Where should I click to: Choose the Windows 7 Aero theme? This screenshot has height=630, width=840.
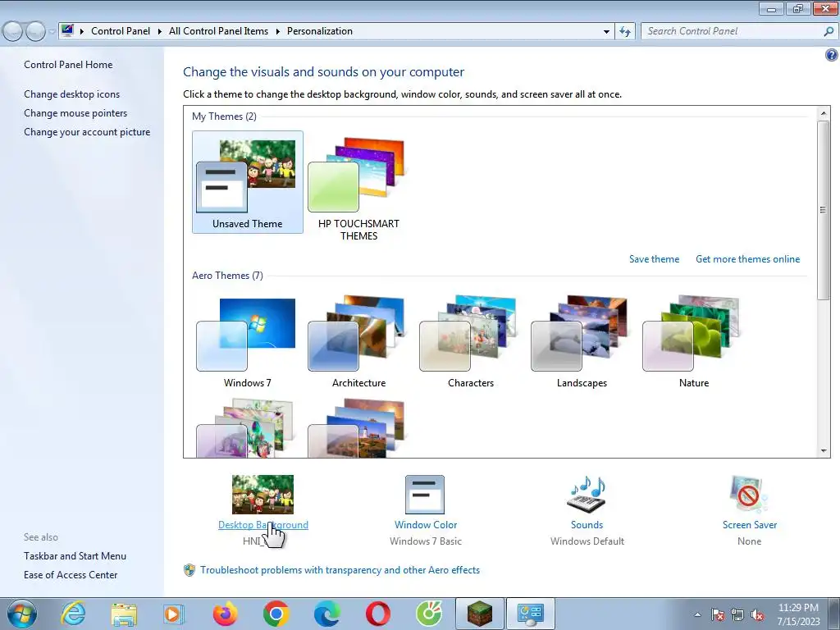[x=247, y=342]
